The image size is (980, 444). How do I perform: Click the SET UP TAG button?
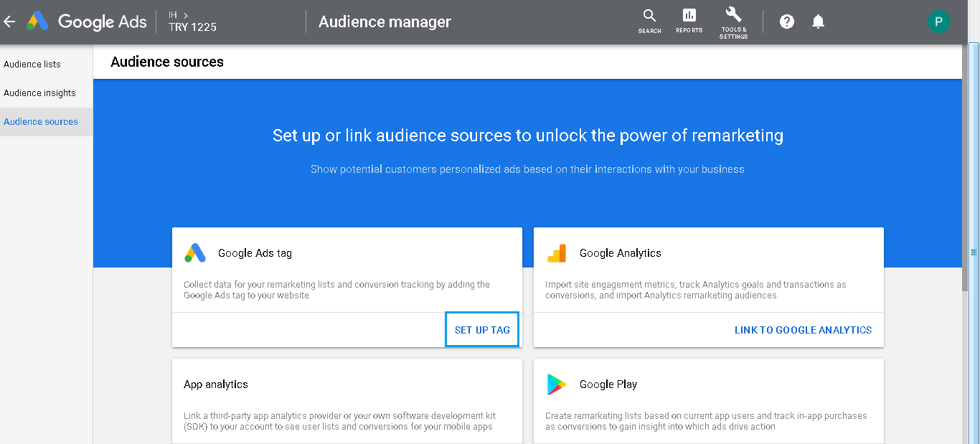pyautogui.click(x=482, y=330)
